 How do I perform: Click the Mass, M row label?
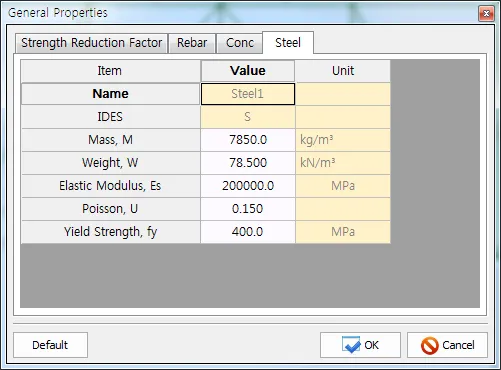110,140
